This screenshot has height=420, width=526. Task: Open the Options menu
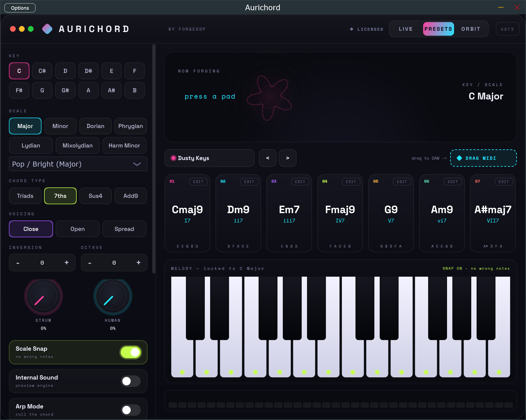pos(20,8)
